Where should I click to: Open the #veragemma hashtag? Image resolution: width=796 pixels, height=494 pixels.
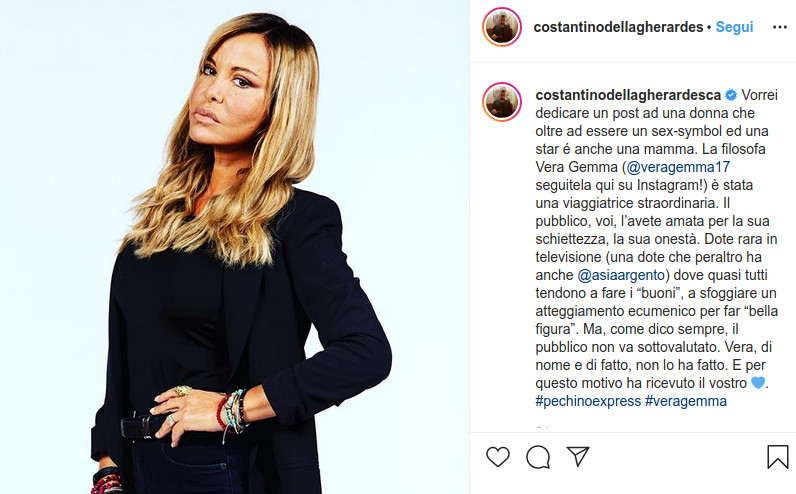[686, 401]
